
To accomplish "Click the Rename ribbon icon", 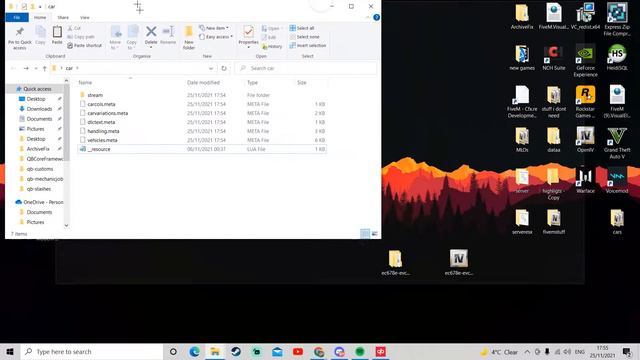I will point(168,35).
